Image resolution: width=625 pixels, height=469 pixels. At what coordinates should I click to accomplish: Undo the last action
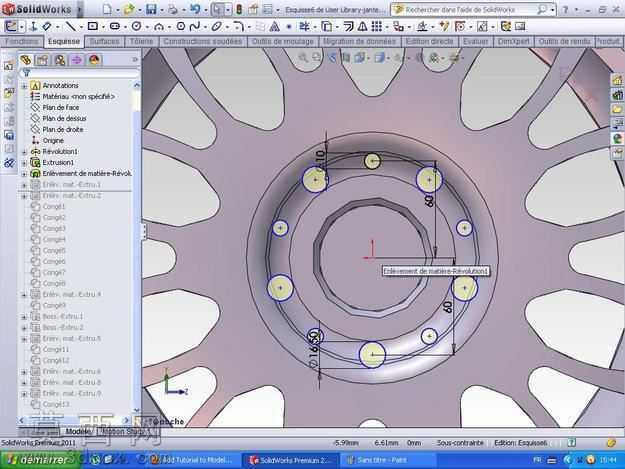(195, 9)
